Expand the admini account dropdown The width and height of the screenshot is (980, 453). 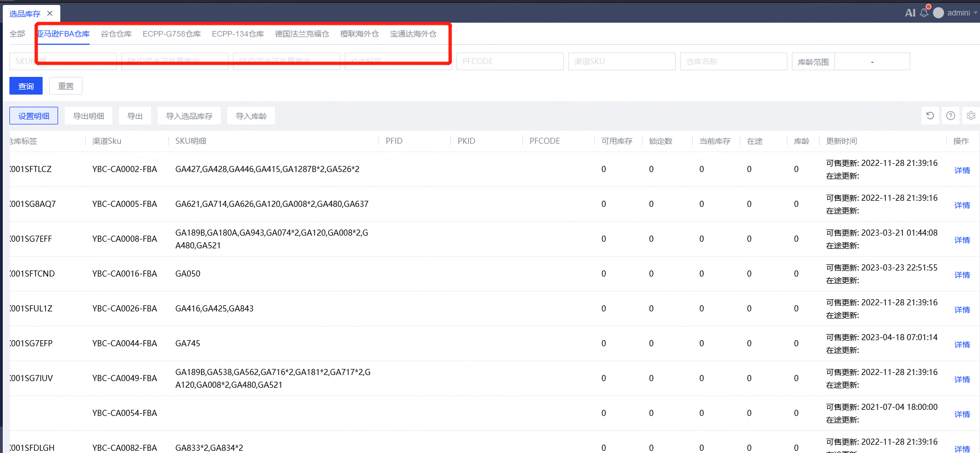(975, 13)
